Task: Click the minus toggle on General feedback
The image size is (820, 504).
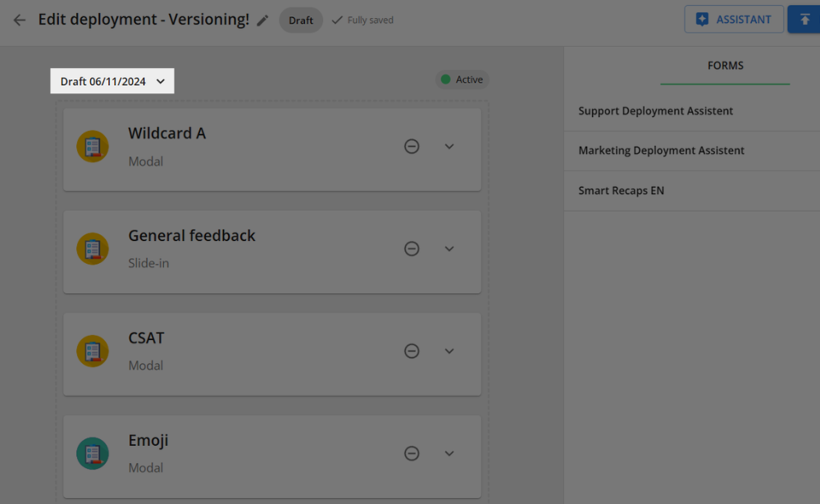Action: point(412,248)
